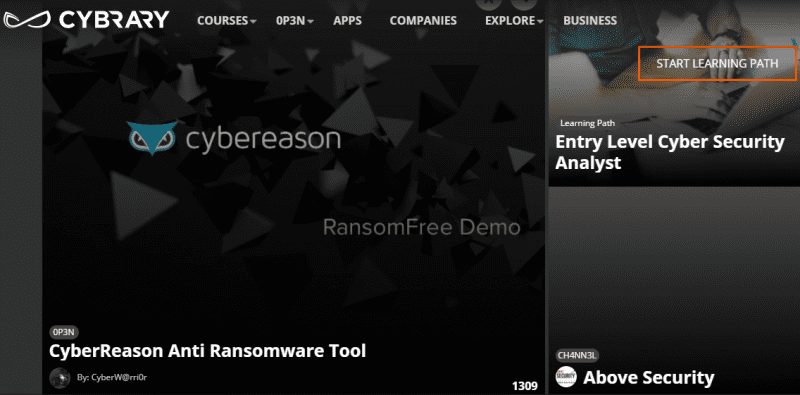Open the COMPANIES menu item
The image size is (800, 395).
[423, 21]
